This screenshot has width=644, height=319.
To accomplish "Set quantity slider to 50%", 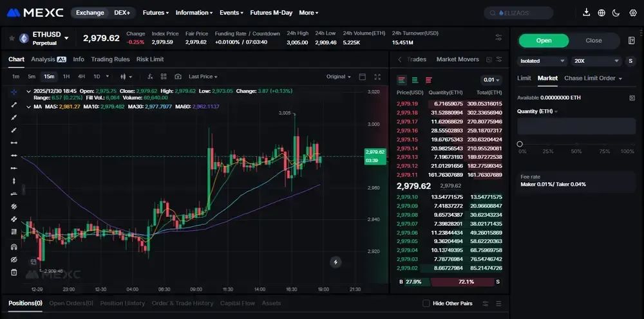I will pyautogui.click(x=576, y=144).
